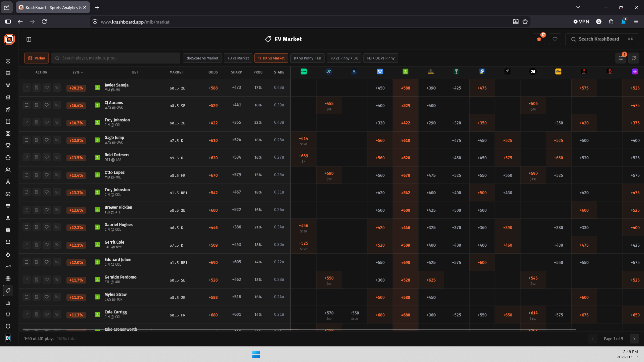This screenshot has height=362, width=644.
Task: Click the active EV Market tag sidebar icon
Action: tap(8, 290)
